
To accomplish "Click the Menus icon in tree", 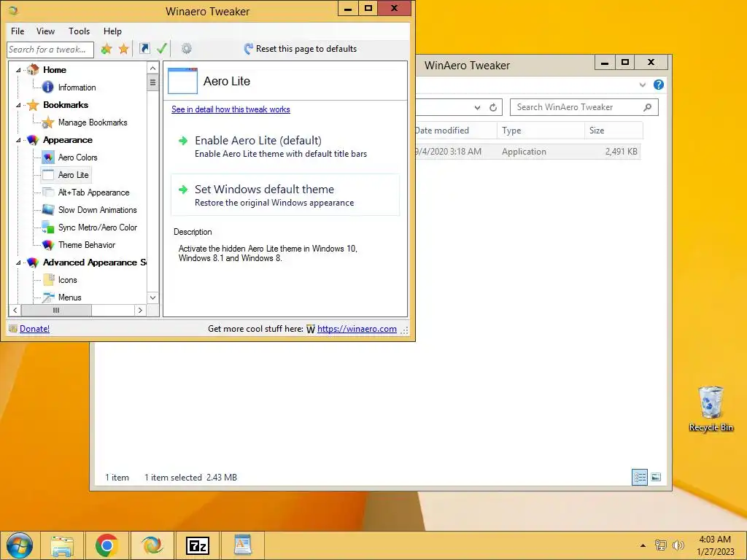I will click(48, 297).
